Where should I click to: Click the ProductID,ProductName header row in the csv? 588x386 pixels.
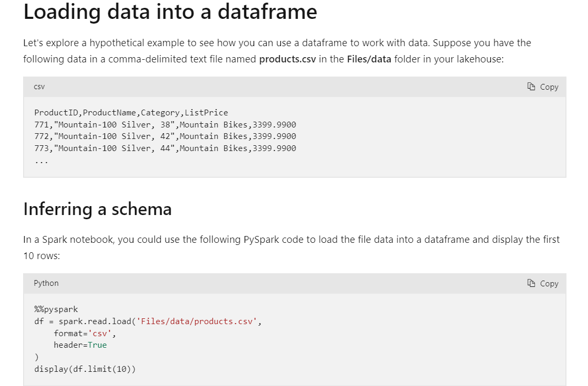(x=131, y=112)
